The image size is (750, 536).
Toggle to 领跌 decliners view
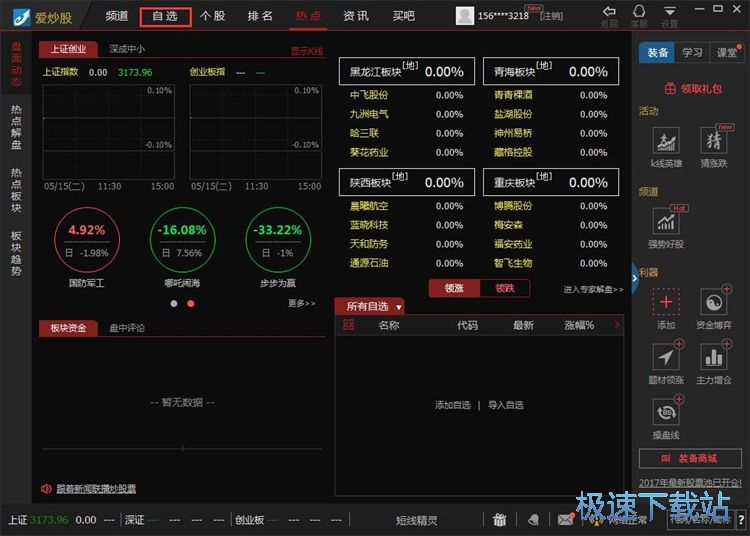click(505, 288)
